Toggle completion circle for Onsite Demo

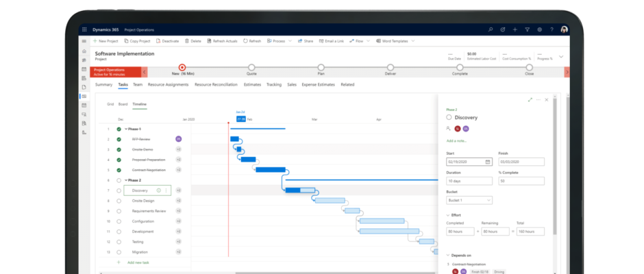coord(119,149)
